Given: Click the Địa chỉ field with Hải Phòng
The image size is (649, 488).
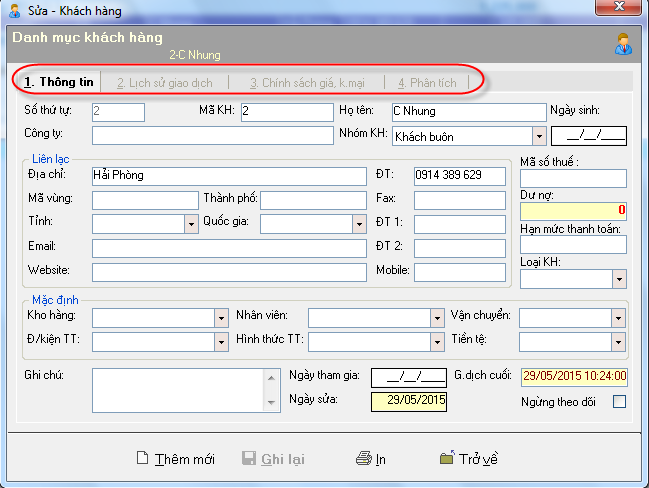Looking at the screenshot, I should 229,176.
